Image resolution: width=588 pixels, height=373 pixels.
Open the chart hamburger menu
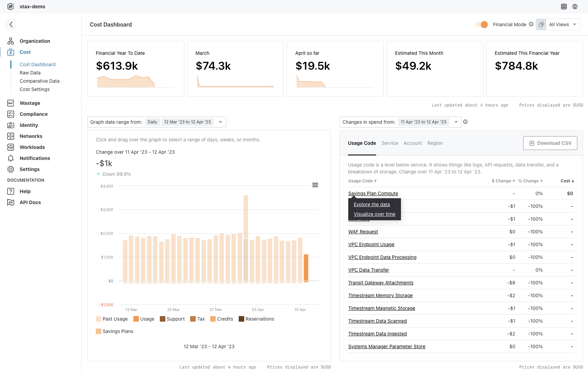[315, 185]
